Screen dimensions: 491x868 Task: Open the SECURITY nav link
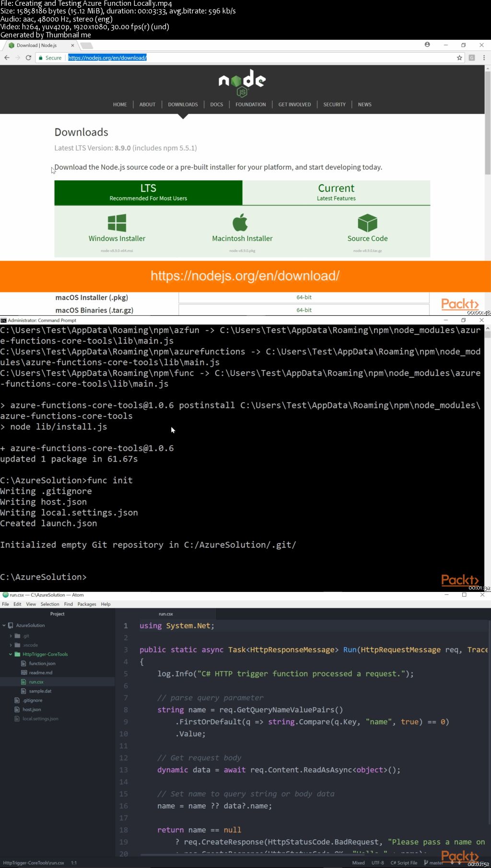pyautogui.click(x=334, y=104)
